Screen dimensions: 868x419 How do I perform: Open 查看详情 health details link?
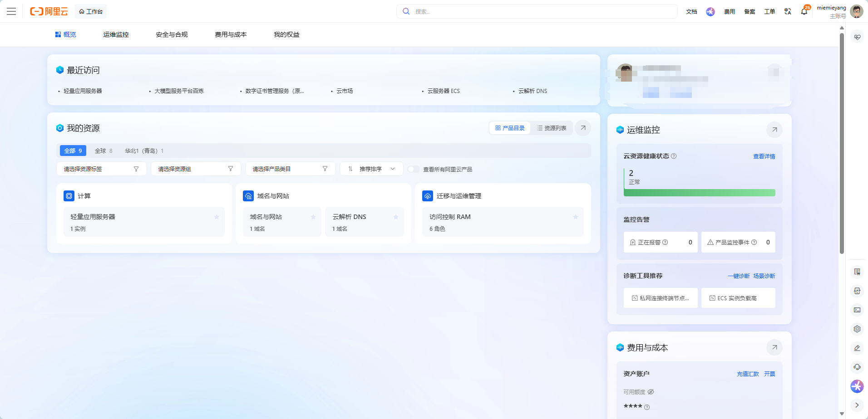(x=764, y=156)
